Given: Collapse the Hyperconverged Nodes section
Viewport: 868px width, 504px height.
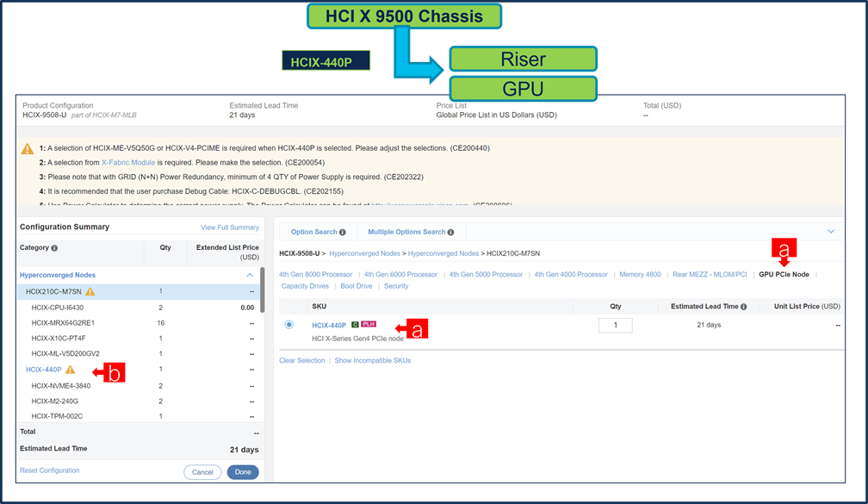Looking at the screenshot, I should [250, 276].
